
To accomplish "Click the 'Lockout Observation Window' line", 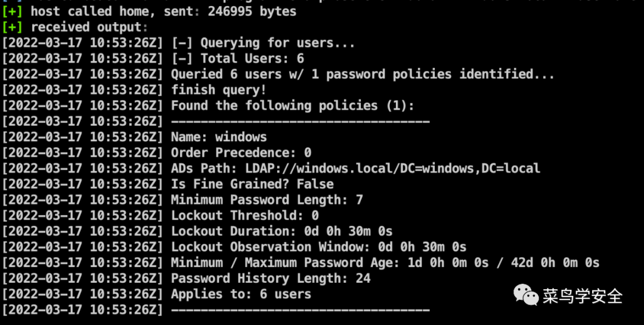I will (x=318, y=247).
